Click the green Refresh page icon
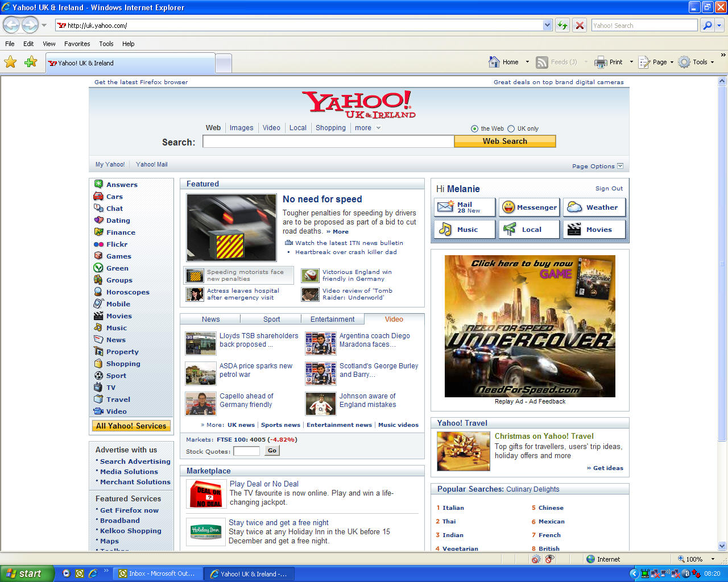 pyautogui.click(x=562, y=25)
